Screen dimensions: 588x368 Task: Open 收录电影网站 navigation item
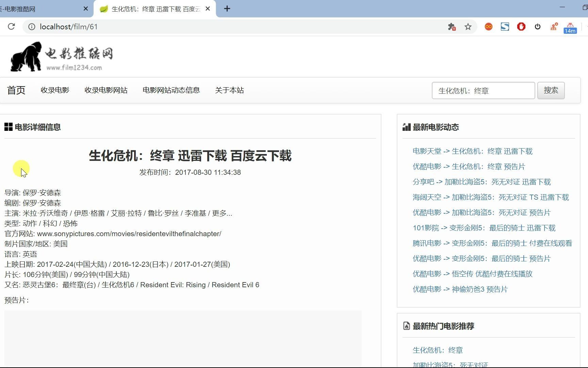coord(106,90)
